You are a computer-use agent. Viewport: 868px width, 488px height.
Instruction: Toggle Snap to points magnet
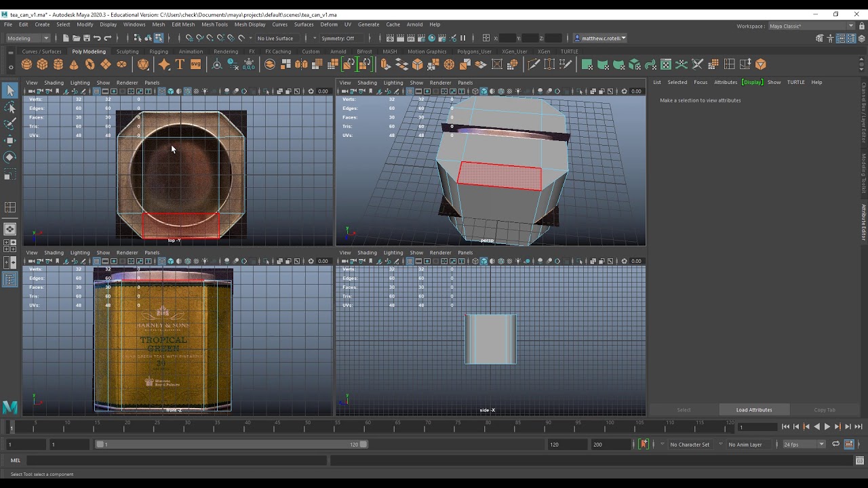[210, 38]
